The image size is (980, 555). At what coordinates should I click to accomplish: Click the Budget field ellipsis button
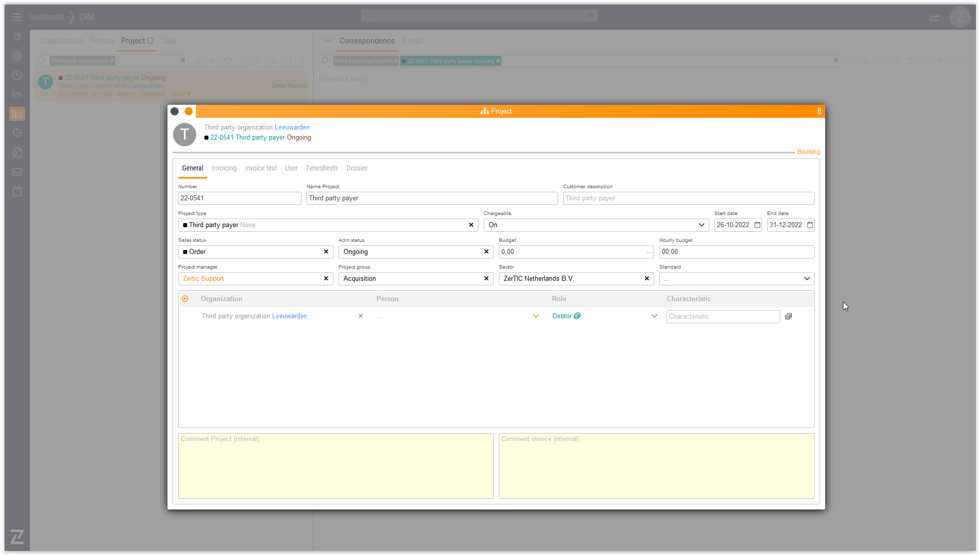coord(649,252)
